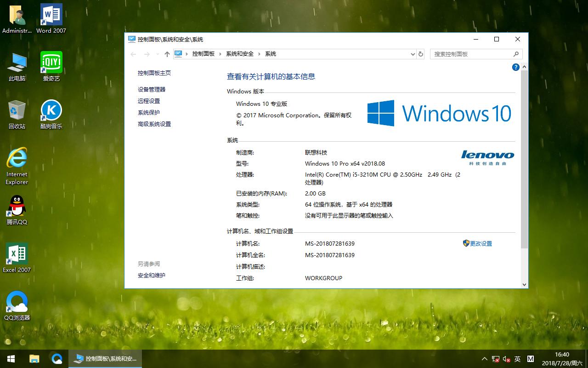Select the 控制面板 taskbar window
The height and width of the screenshot is (368, 588).
pos(105,358)
